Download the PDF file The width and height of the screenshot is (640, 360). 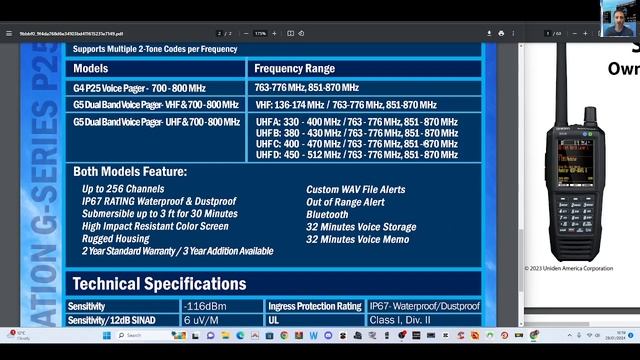click(489, 33)
